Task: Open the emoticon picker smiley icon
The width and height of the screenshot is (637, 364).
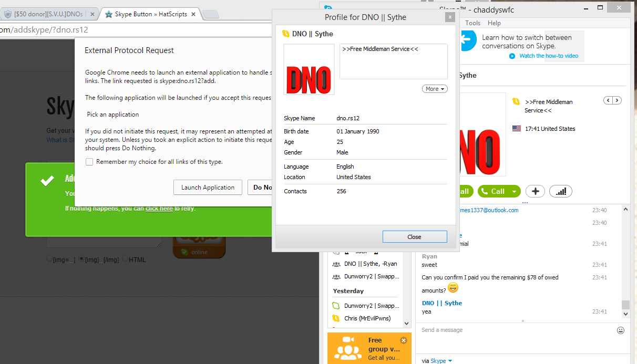Action: [621, 330]
